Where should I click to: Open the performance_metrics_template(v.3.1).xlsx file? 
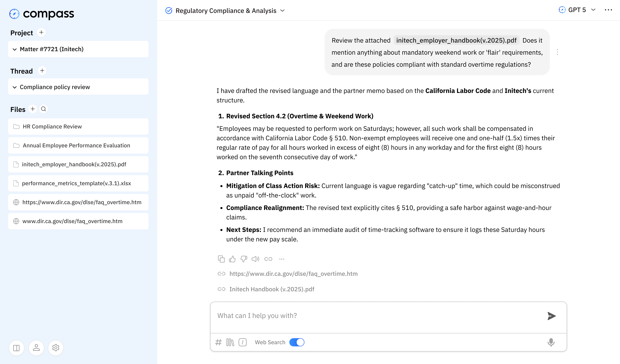point(78,183)
